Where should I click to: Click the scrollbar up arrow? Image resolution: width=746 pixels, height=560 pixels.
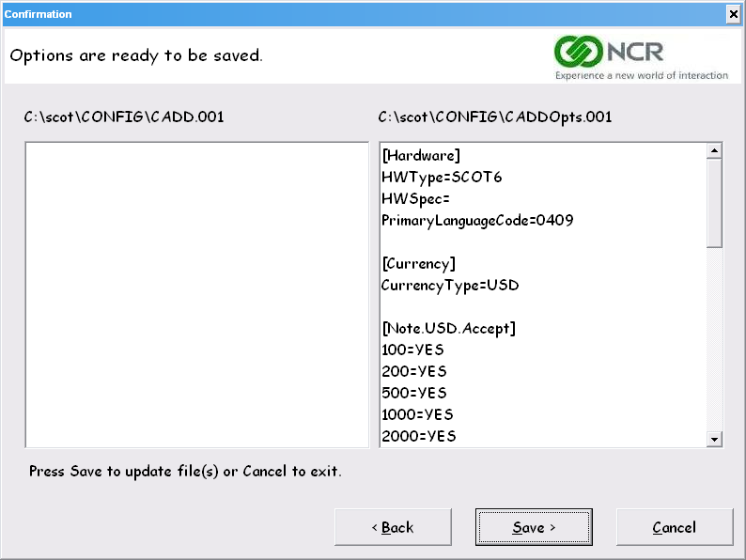click(714, 151)
